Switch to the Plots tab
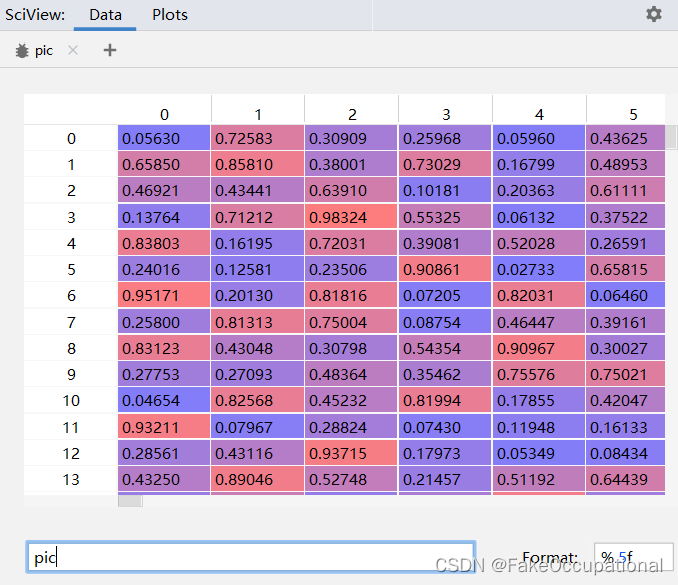The width and height of the screenshot is (678, 585). point(170,15)
